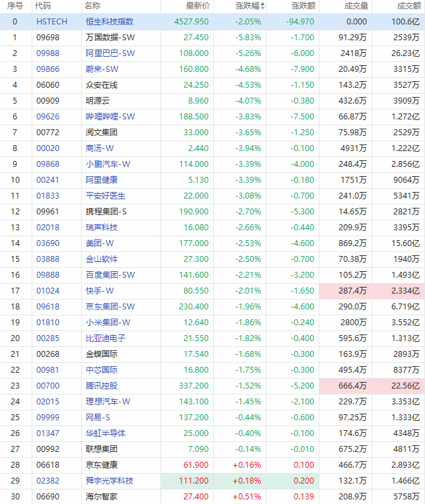Open 比亚迪电子 stock
425x504 pixels.
(106, 338)
